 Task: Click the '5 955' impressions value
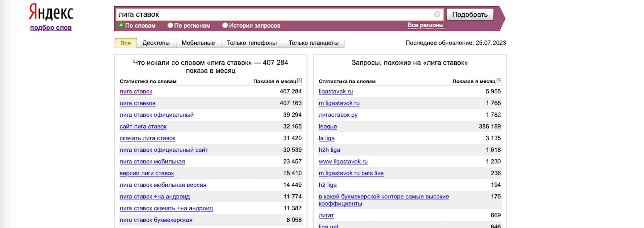point(493,92)
